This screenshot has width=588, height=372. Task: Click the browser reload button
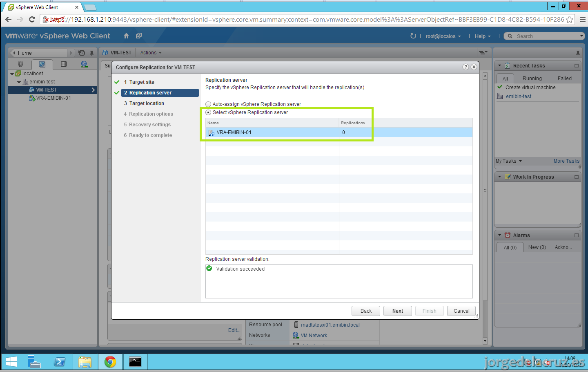(x=32, y=19)
